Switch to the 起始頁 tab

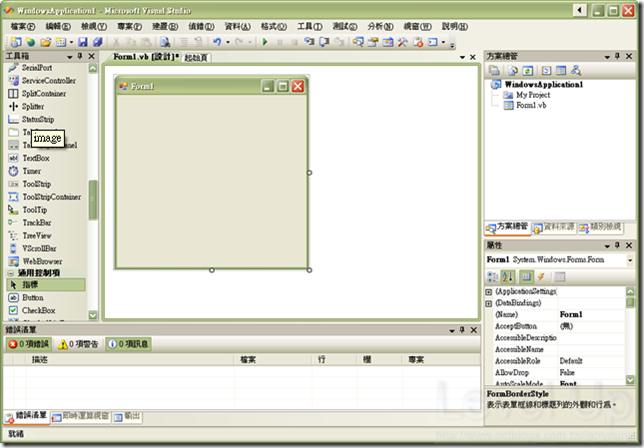click(196, 57)
